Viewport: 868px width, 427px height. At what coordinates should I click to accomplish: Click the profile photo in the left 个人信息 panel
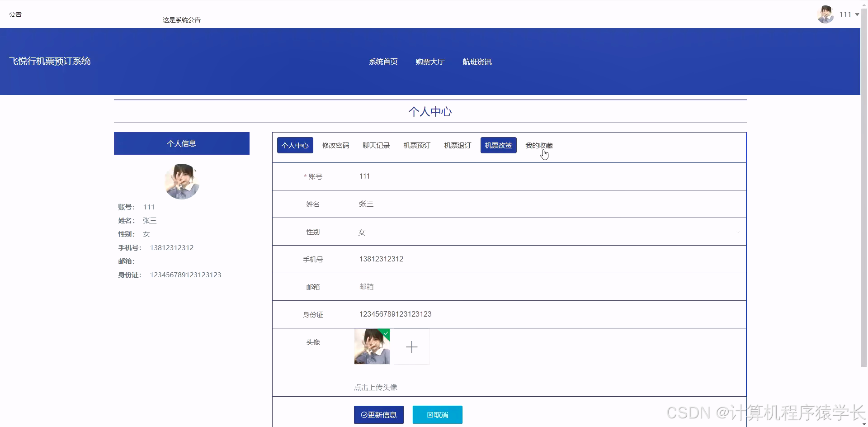point(181,181)
